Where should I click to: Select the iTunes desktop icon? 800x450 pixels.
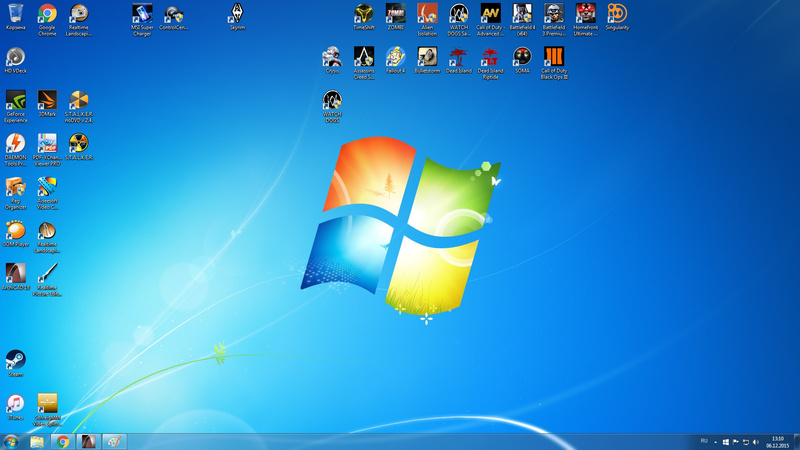[15, 403]
